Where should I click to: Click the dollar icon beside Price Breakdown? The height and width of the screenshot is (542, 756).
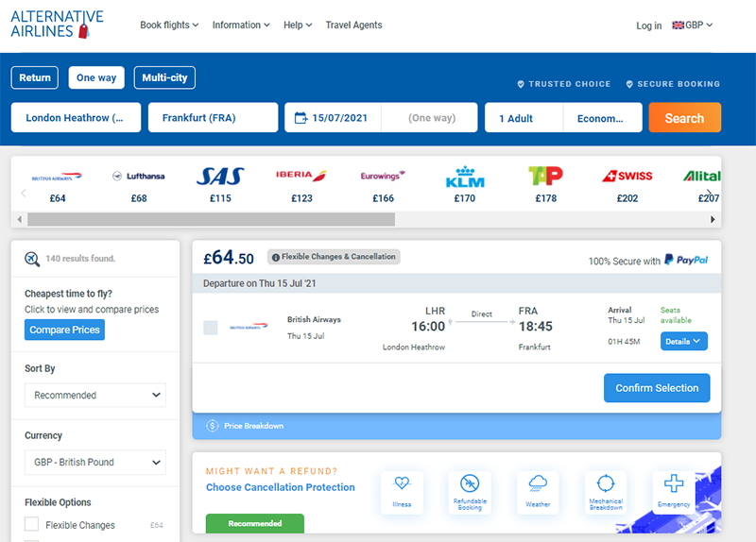pyautogui.click(x=212, y=426)
